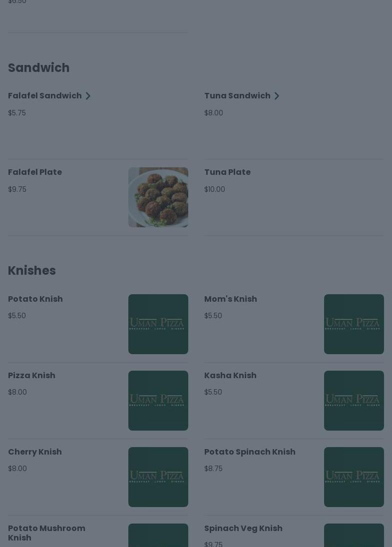Expand the Falafel Sandwich chevron arrow
The image size is (392, 547).
[x=88, y=96]
